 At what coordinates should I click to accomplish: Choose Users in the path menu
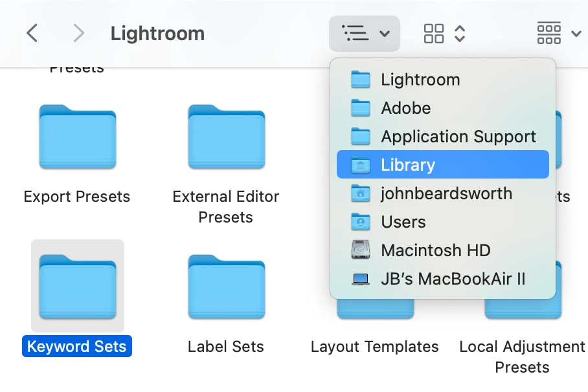click(442, 222)
